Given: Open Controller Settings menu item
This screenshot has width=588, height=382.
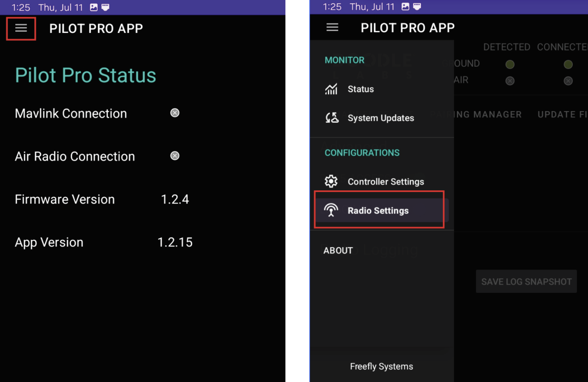Looking at the screenshot, I should 386,182.
